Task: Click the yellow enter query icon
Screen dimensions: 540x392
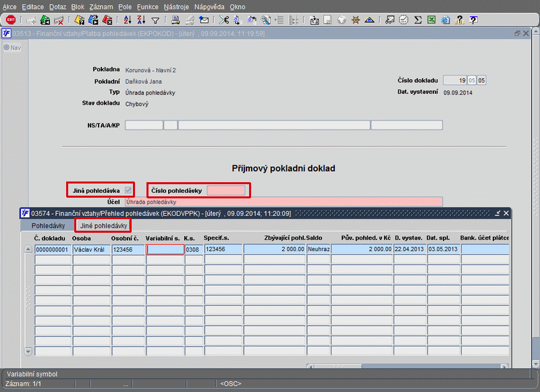Action: [80, 20]
